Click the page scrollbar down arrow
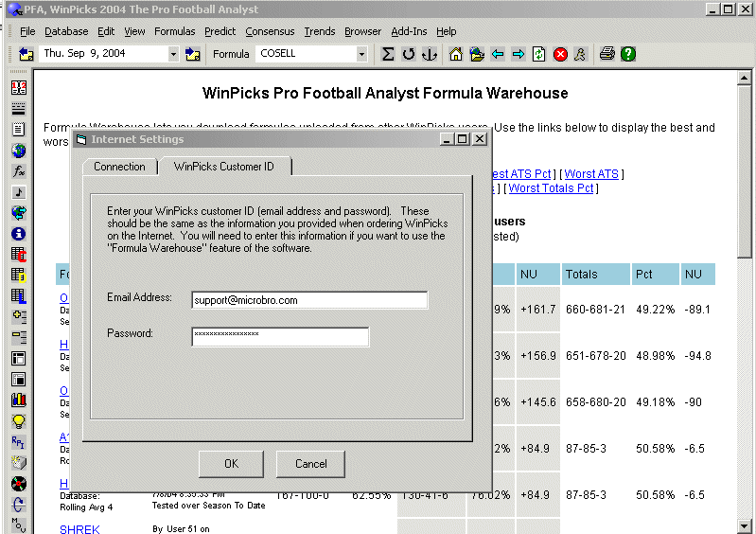The width and height of the screenshot is (756, 534). pyautogui.click(x=744, y=525)
